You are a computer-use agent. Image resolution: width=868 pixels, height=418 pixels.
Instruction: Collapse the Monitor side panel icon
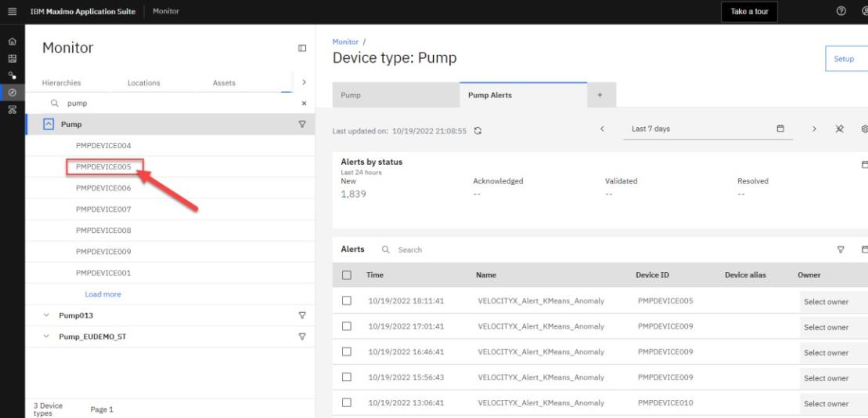click(302, 48)
